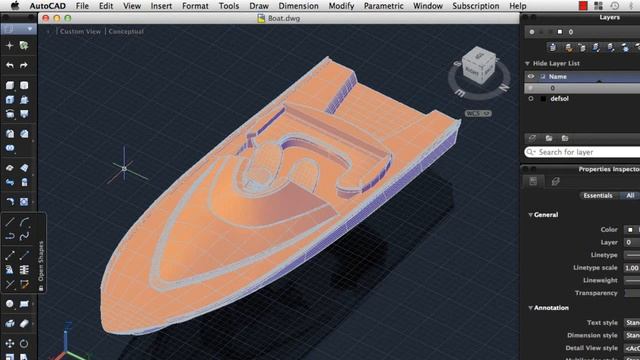Select the solid Box modeling tool

10,85
